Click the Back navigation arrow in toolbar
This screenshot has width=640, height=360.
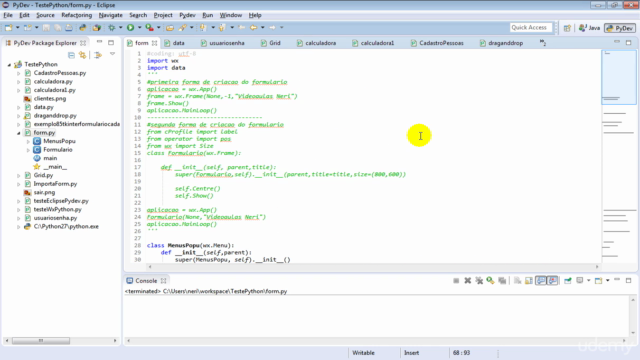(253, 28)
